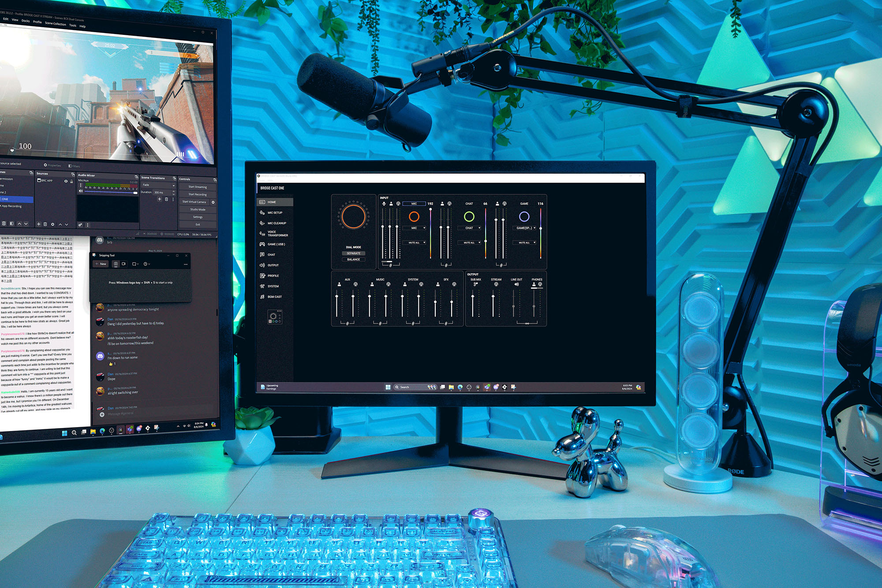Open the Tools menu in OBS
Screen dimensions: 882x588
click(73, 25)
